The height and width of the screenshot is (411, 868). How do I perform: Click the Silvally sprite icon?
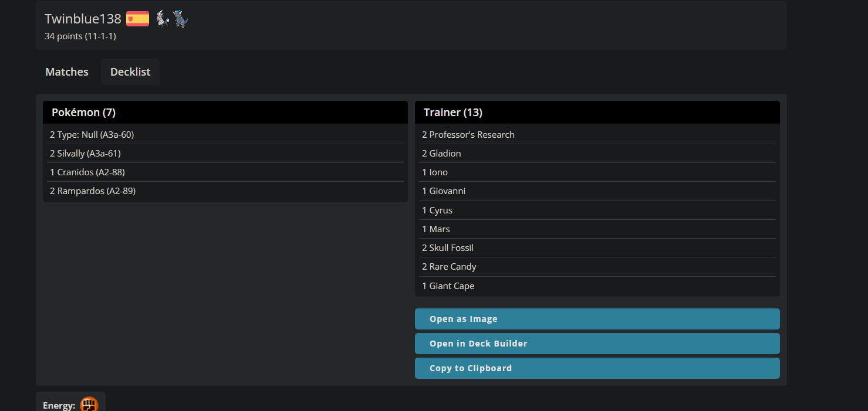pyautogui.click(x=163, y=19)
